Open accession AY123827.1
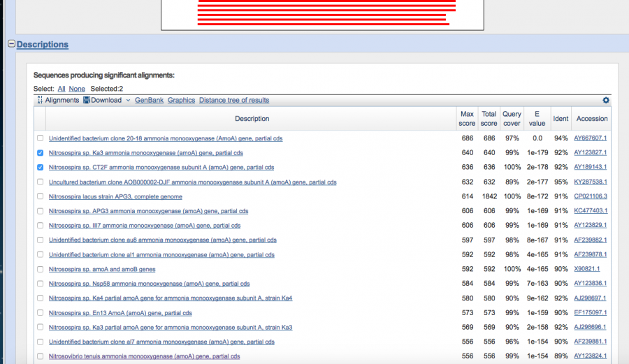The height and width of the screenshot is (364, 629). [x=590, y=152]
